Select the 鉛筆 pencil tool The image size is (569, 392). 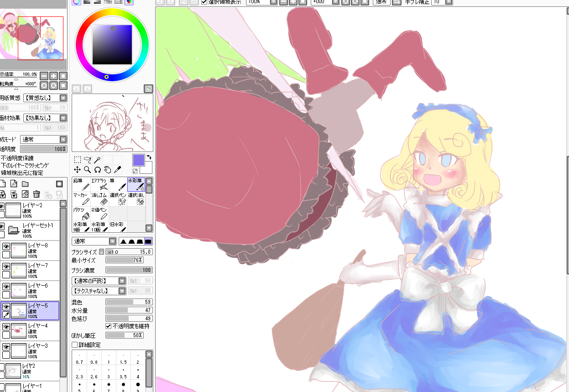[81, 184]
